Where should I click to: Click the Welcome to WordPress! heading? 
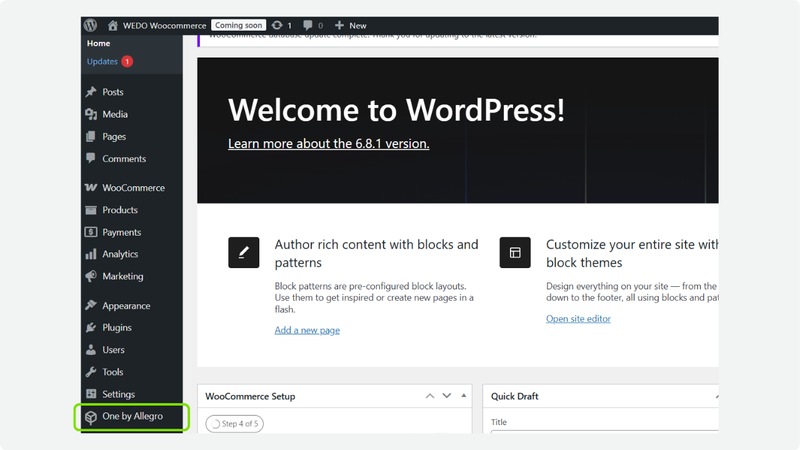[396, 110]
